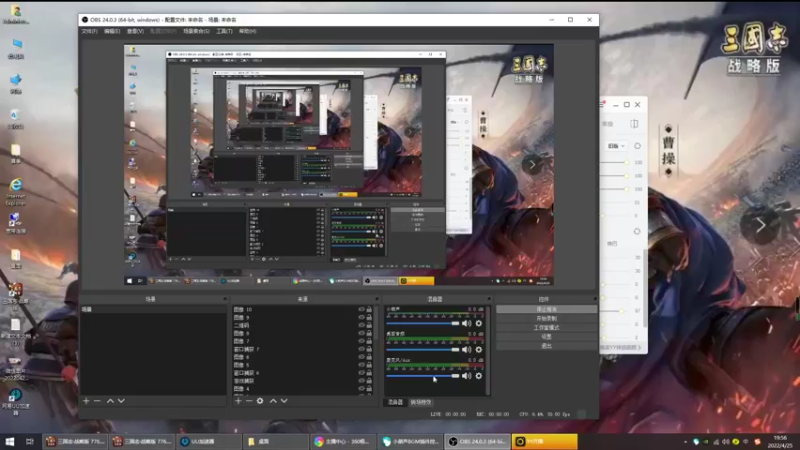Move the scene down in the scenes list

(x=121, y=401)
